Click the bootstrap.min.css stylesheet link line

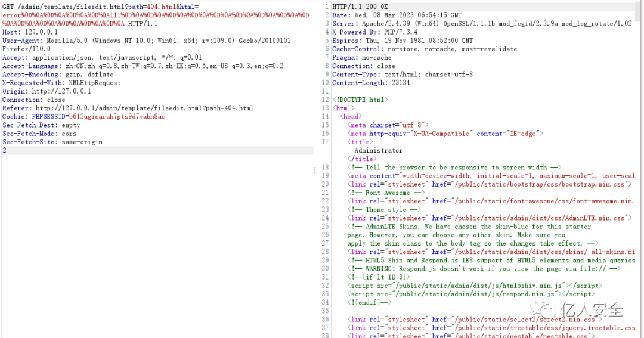coord(490,184)
